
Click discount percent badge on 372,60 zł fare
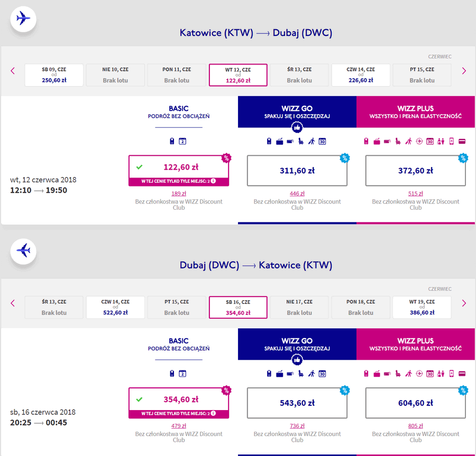[x=463, y=158]
